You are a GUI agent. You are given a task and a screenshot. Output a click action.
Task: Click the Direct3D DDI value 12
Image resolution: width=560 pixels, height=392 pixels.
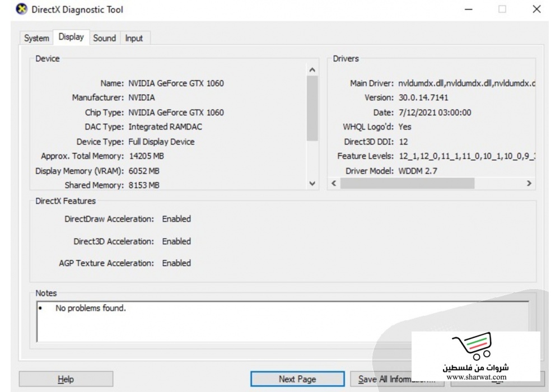click(x=403, y=142)
